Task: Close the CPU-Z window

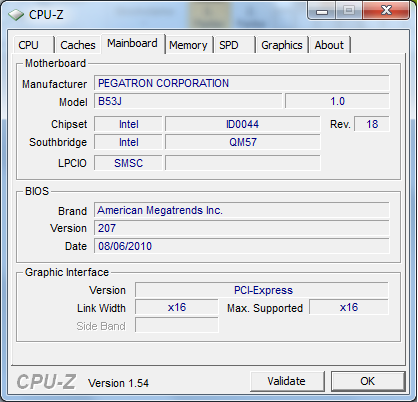Action: [386, 11]
